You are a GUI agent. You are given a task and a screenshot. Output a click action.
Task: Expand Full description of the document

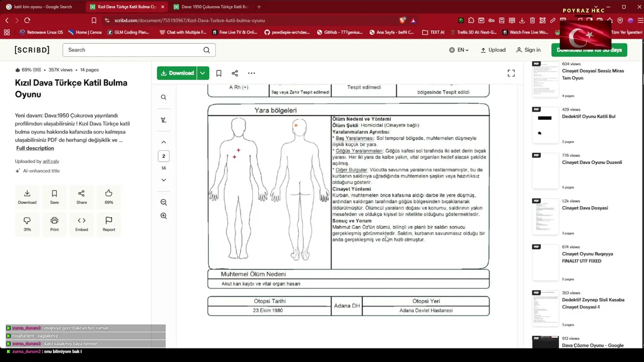[35, 148]
